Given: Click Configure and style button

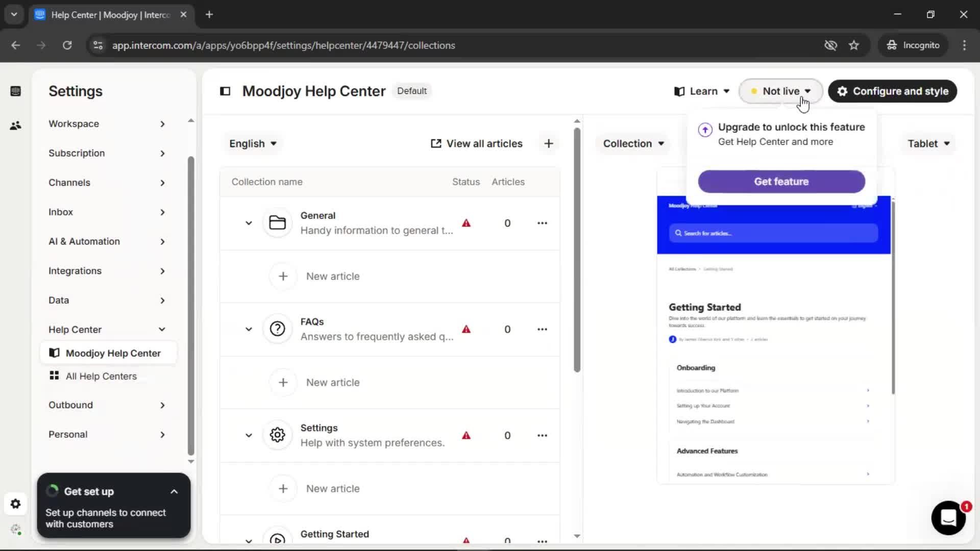Looking at the screenshot, I should coord(892,91).
